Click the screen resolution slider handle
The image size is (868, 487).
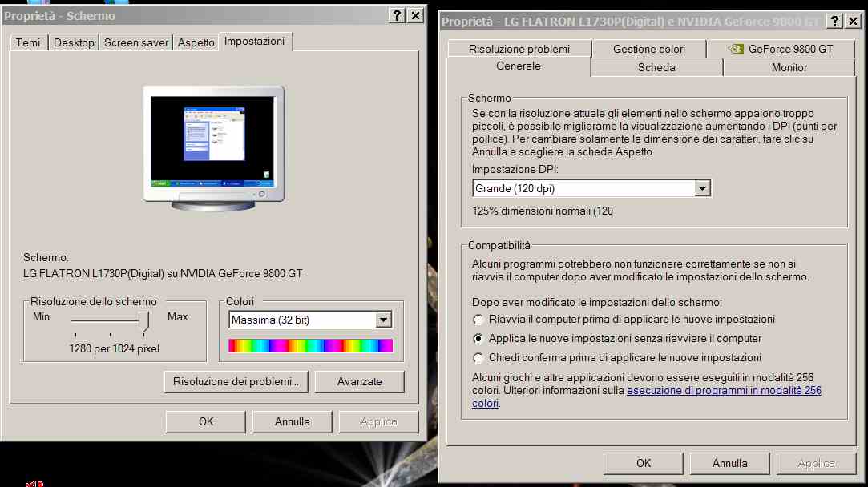[144, 321]
